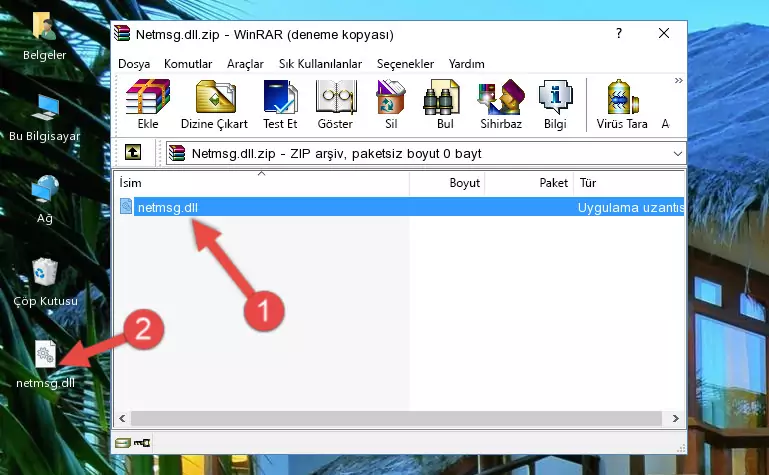Click the horizontal scrollbar track
This screenshot has width=769, height=475.
pyautogui.click(x=396, y=418)
